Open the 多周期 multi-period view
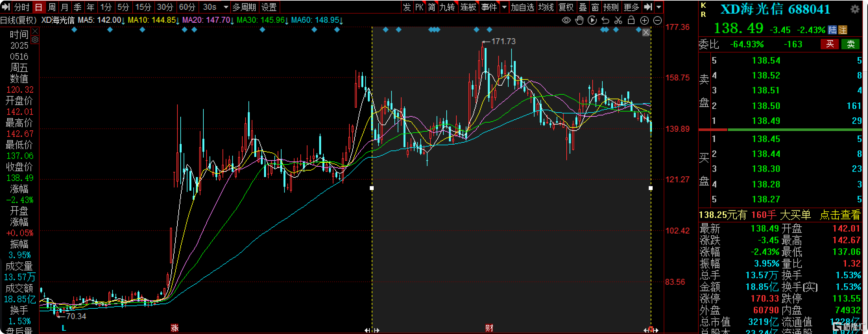The image size is (868, 334). [244, 7]
